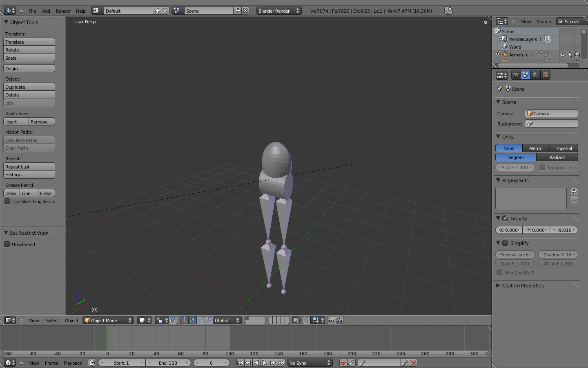Enable the rotate manipulator in viewport header
The height and width of the screenshot is (368, 588).
(200, 321)
